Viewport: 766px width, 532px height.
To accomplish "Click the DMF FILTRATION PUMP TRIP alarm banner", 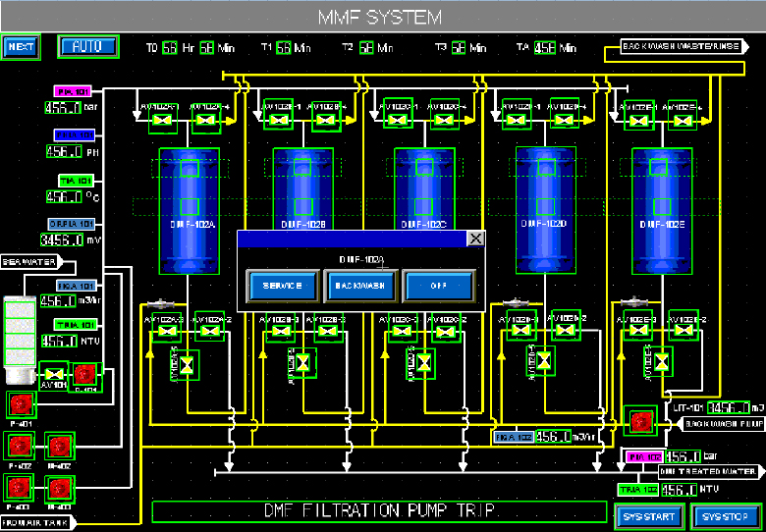I will pyautogui.click(x=378, y=511).
